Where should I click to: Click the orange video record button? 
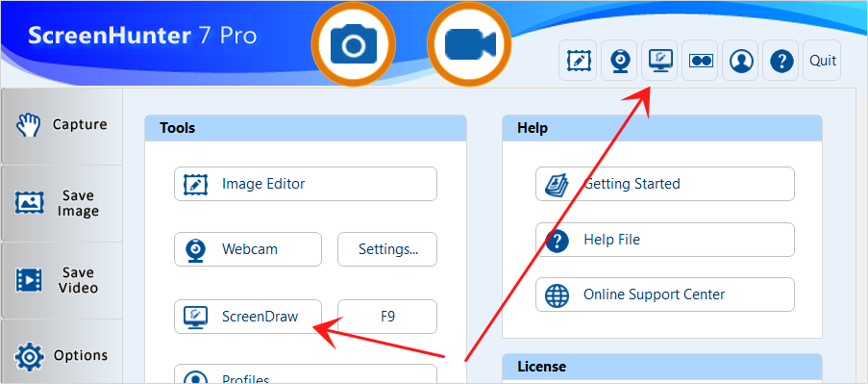click(x=470, y=45)
